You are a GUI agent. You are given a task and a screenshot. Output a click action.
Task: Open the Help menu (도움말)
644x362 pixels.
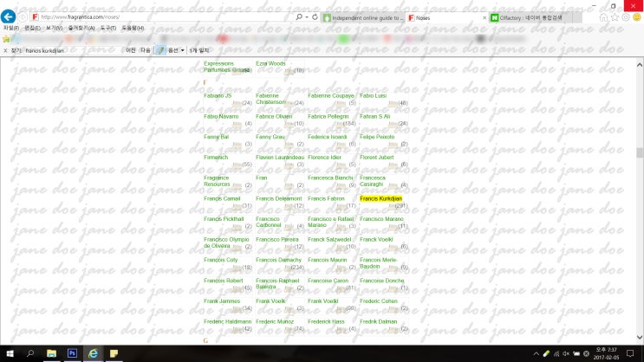[133, 28]
